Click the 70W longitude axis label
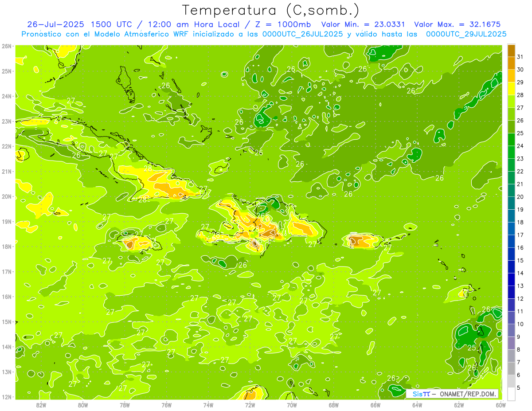Image resolution: width=532 pixels, height=411 pixels. tap(292, 404)
